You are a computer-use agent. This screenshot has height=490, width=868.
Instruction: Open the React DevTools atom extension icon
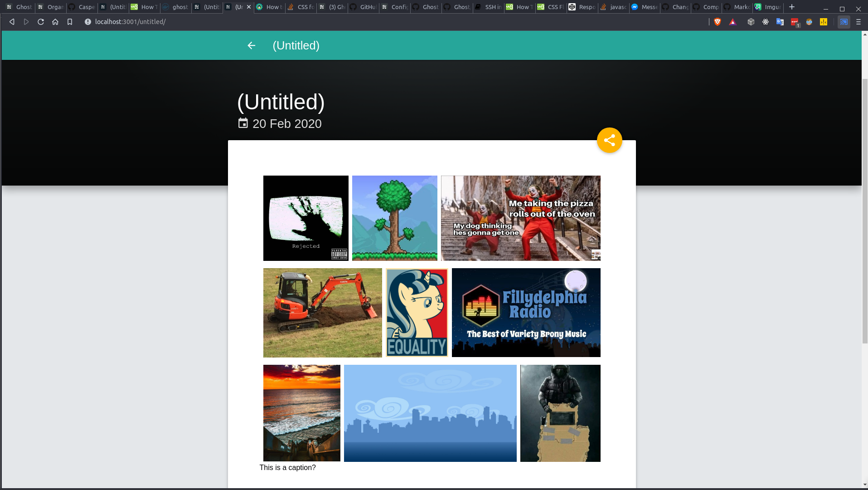tap(766, 22)
